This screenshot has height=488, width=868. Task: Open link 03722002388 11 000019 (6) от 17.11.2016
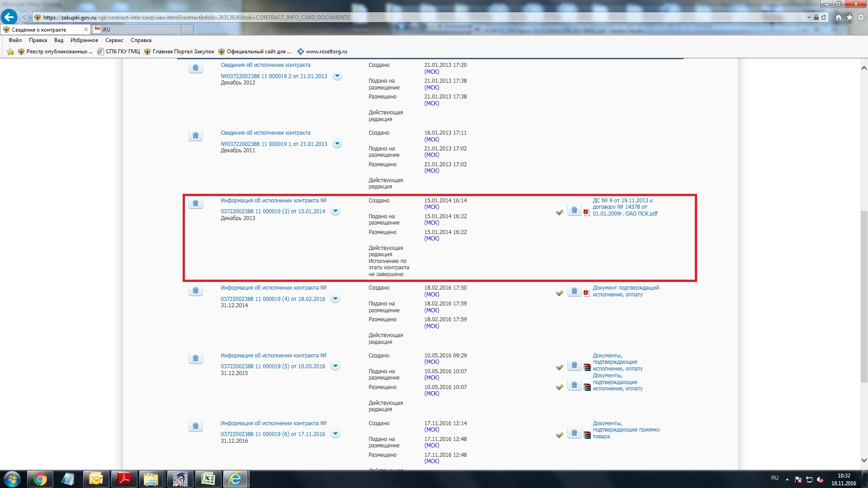pos(273,434)
